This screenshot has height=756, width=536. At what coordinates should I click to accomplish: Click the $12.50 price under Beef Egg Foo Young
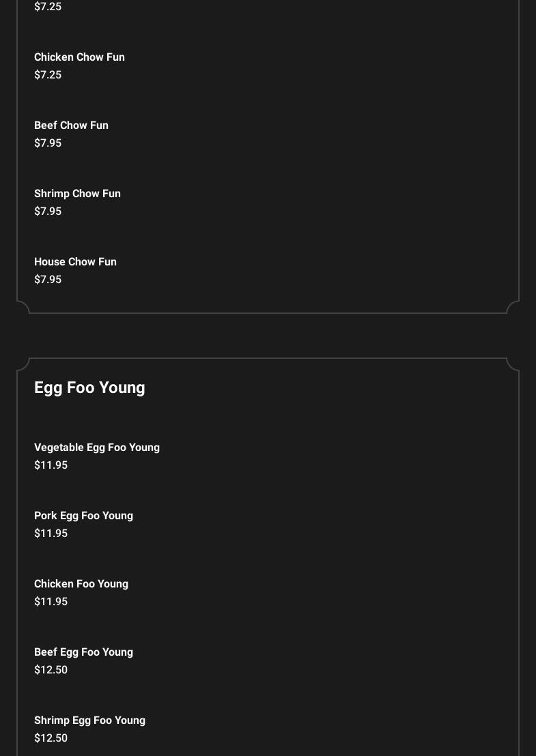[x=51, y=670]
